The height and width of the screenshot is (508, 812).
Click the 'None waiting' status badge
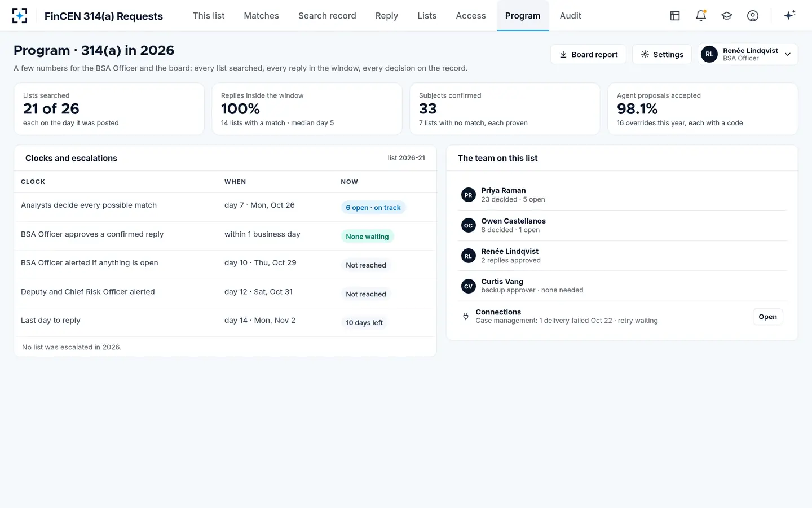(x=367, y=237)
